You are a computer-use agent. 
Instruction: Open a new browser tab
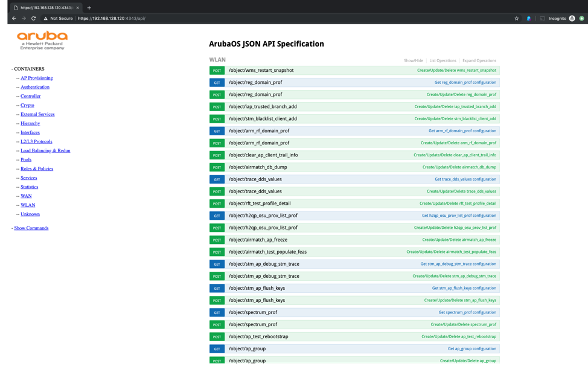[x=89, y=8]
